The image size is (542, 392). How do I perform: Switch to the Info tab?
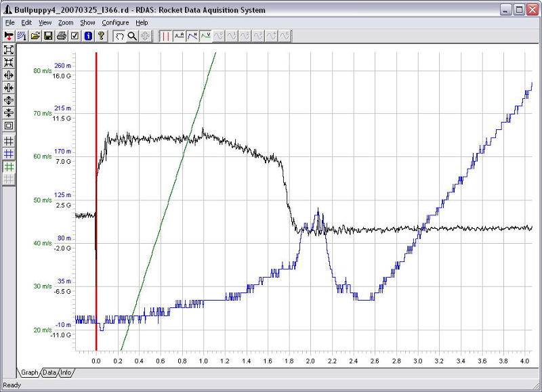[x=66, y=372]
